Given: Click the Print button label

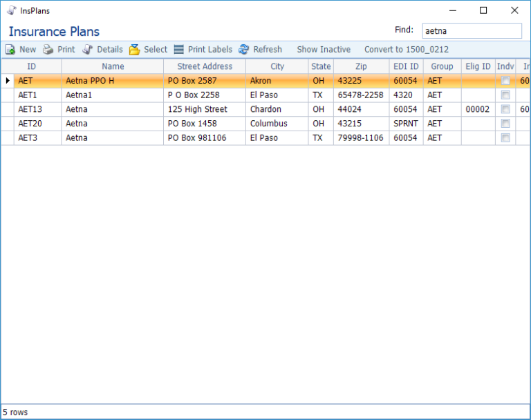Looking at the screenshot, I should click(66, 50).
